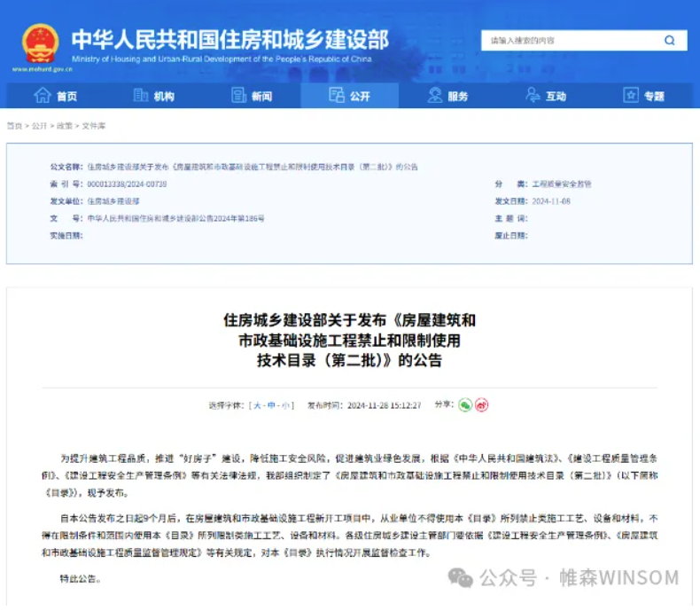Share article via Weibo icon
The height and width of the screenshot is (611, 700).
(481, 405)
